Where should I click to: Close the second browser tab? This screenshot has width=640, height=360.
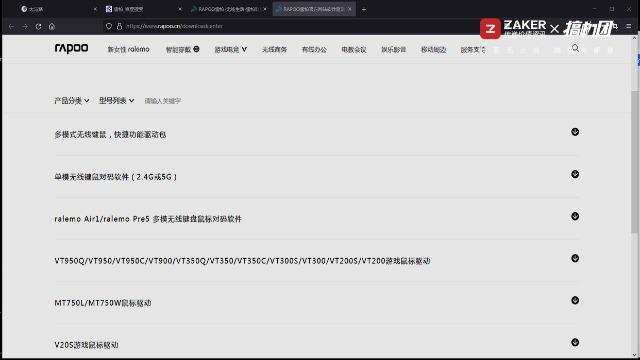[180, 9]
